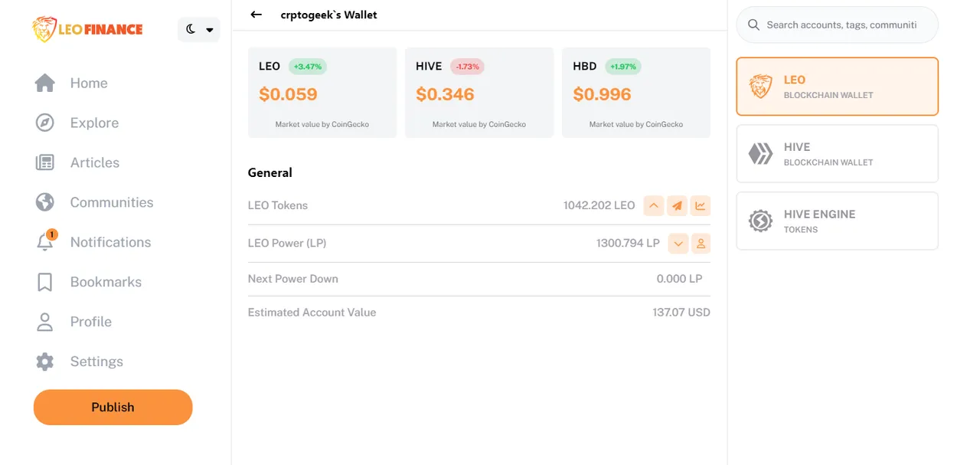Viewport: 980px width, 465px height.
Task: Open the theme dropdown arrow
Action: tap(210, 30)
